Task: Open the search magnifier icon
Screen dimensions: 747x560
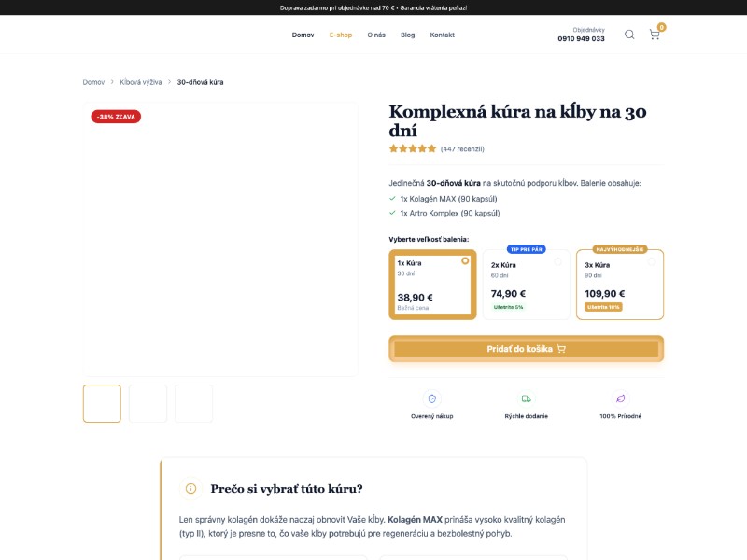Action: point(629,35)
